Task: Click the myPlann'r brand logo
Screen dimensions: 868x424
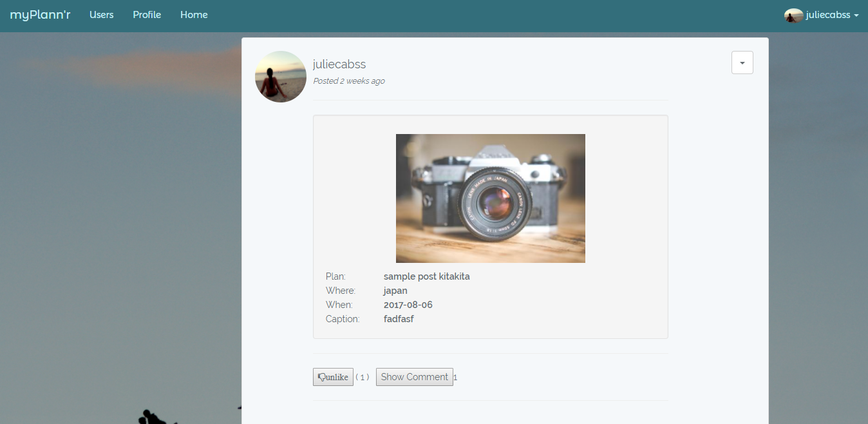Action: (x=40, y=15)
